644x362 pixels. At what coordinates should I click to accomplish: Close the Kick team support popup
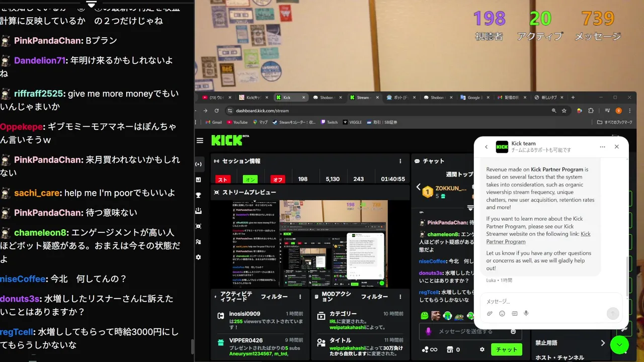point(616,147)
